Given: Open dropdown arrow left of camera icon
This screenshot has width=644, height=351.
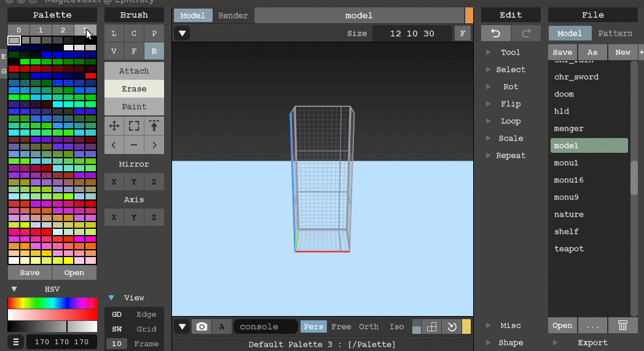Looking at the screenshot, I should 182,327.
